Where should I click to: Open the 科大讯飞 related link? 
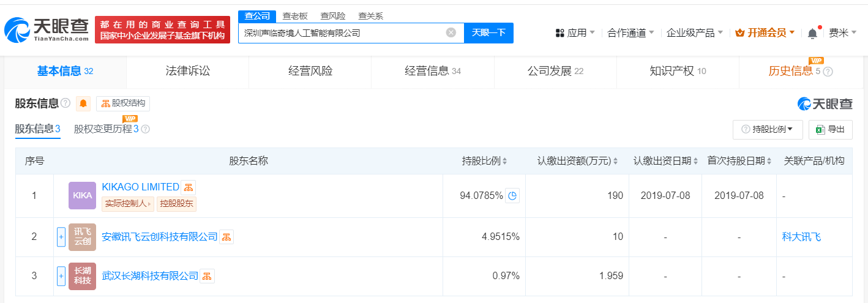[x=801, y=237]
